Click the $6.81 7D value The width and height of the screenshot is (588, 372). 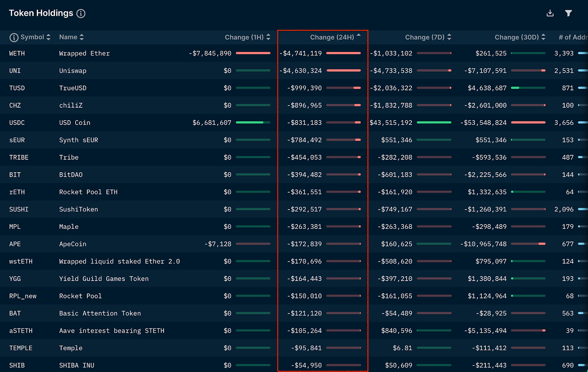403,348
